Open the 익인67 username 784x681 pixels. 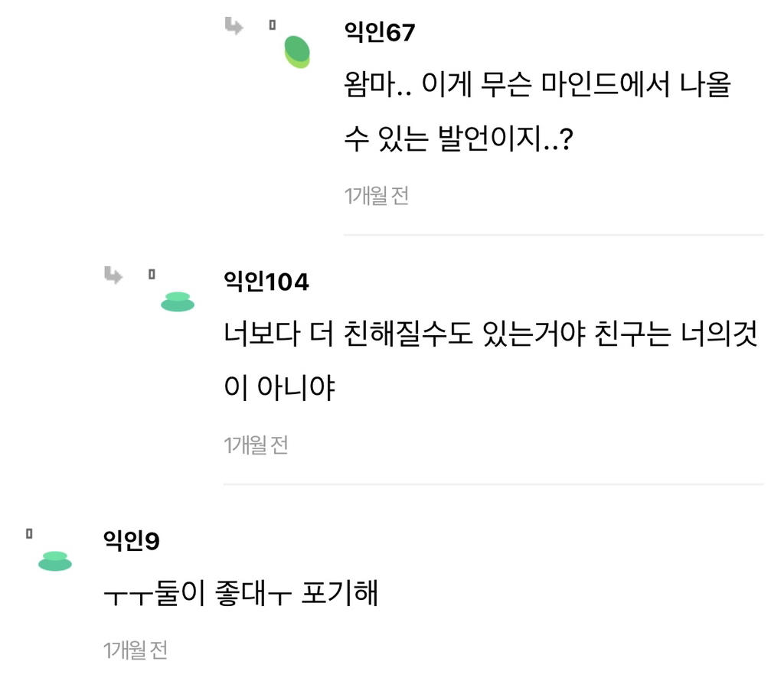pos(380,34)
